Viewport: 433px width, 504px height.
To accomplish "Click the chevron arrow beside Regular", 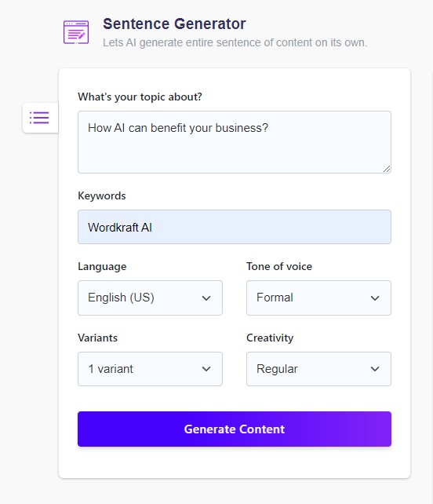I will pyautogui.click(x=375, y=369).
